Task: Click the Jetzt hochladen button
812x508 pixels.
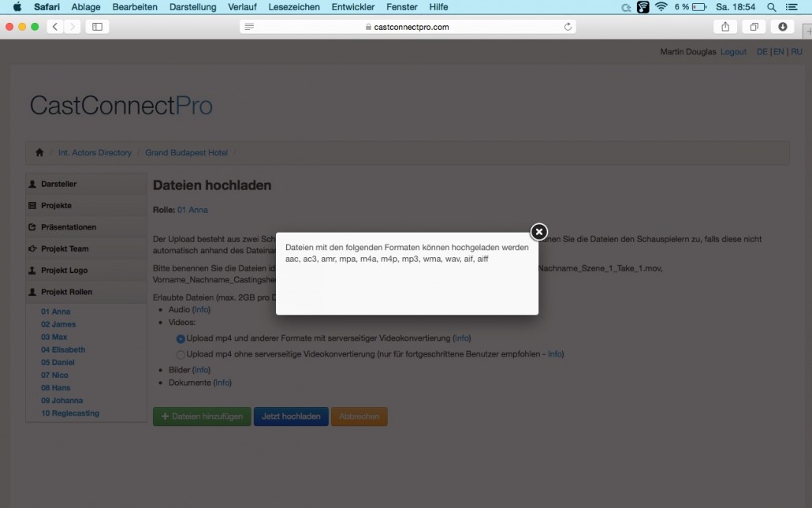Action: tap(291, 416)
